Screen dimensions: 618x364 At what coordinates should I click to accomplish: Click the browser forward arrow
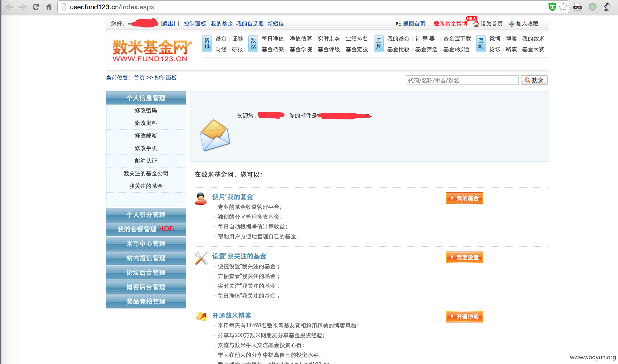coord(23,7)
